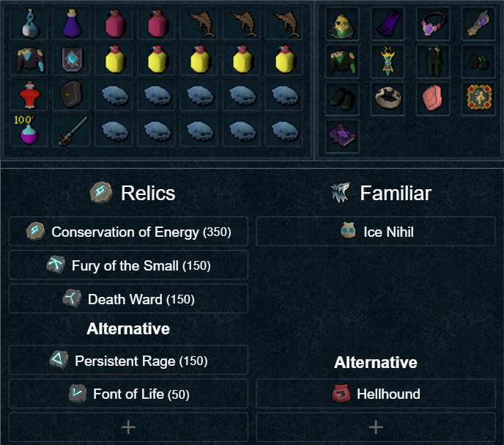Choose Hellhound alternative familiar
This screenshot has width=504, height=445.
[376, 394]
